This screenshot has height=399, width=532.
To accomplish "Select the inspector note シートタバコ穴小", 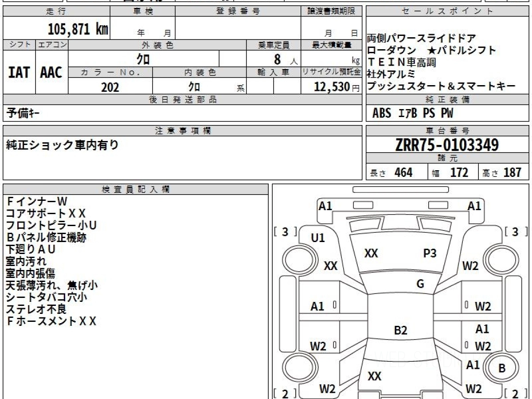I will pyautogui.click(x=47, y=297).
